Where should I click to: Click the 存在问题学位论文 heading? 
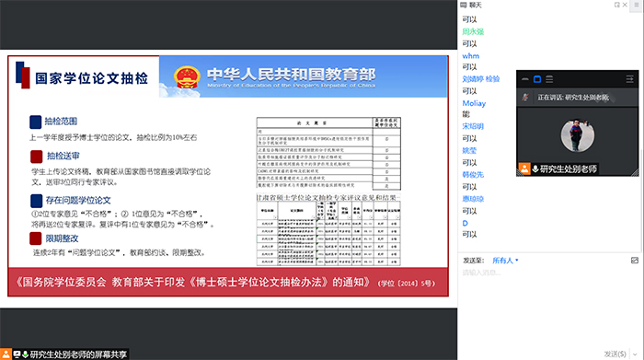click(78, 200)
